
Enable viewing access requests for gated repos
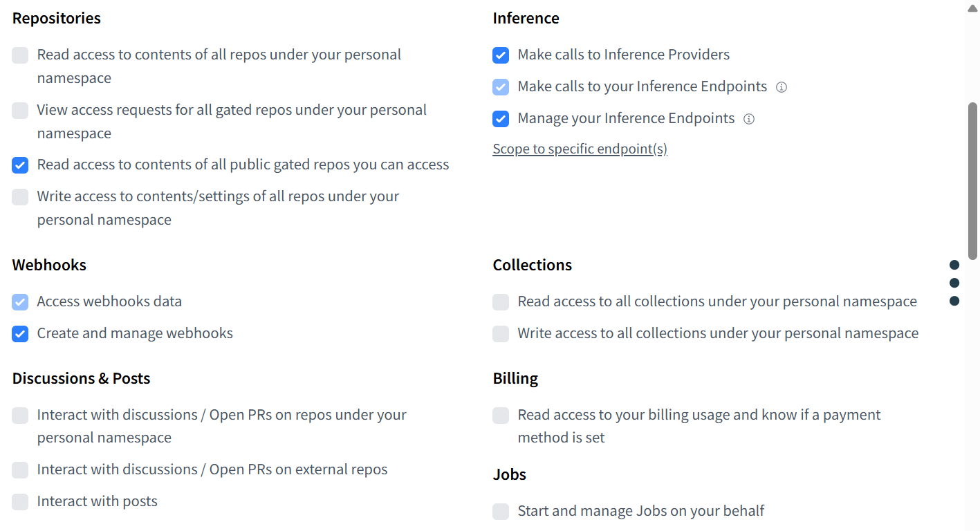point(20,111)
